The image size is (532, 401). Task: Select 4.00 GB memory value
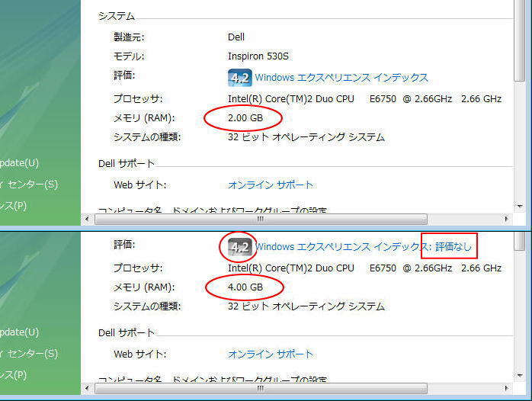pos(245,287)
